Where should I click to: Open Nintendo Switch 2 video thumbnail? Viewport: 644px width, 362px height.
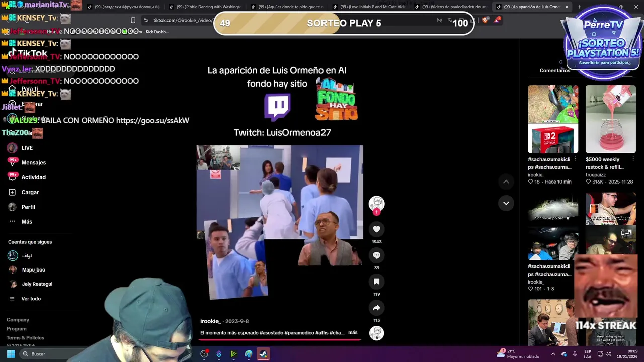click(553, 119)
